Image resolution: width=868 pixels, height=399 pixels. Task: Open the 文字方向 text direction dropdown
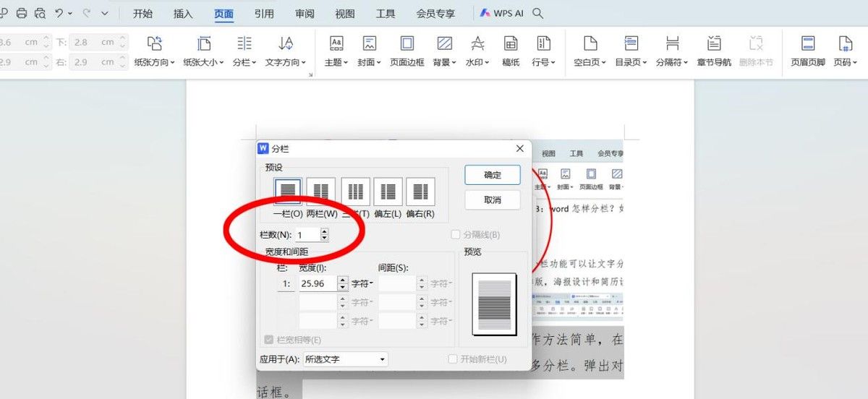[286, 52]
